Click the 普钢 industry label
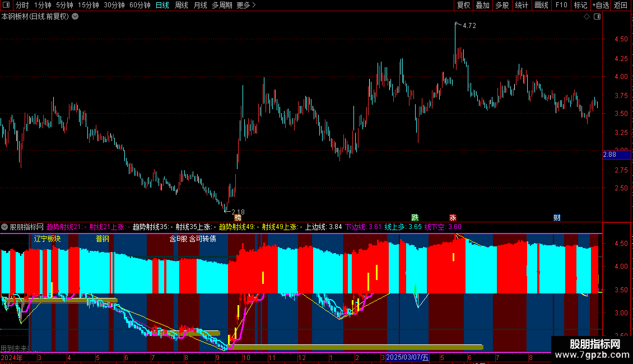633x364 pixels. tap(103, 239)
